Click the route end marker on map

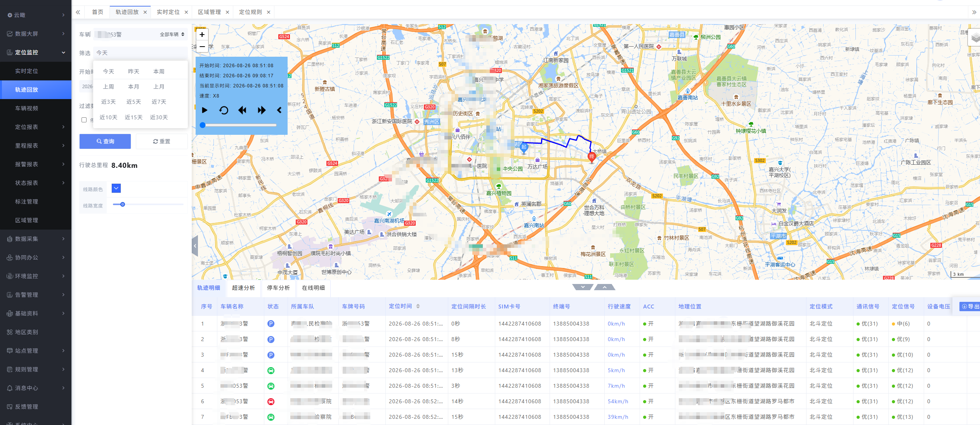(x=591, y=157)
